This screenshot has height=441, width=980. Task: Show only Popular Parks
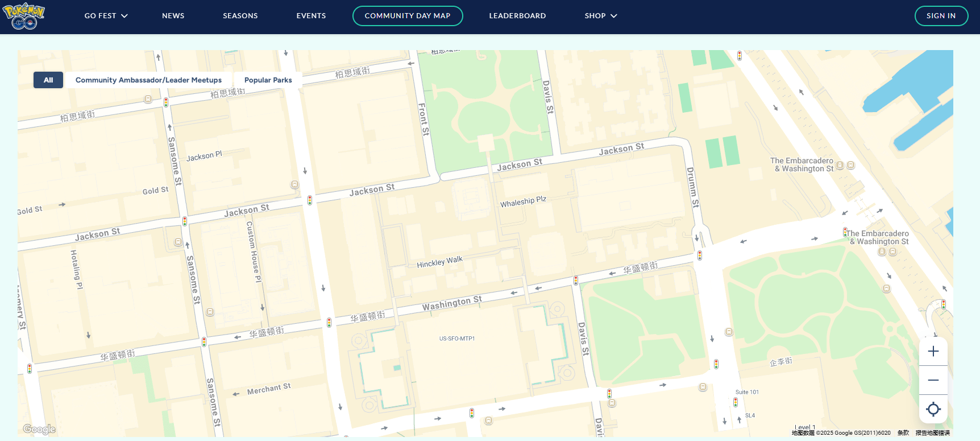(268, 80)
